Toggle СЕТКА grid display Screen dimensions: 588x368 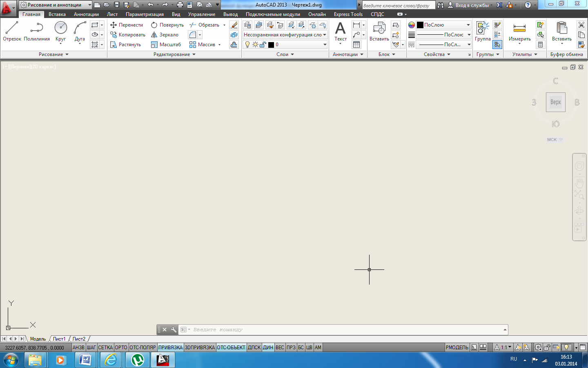pos(105,348)
